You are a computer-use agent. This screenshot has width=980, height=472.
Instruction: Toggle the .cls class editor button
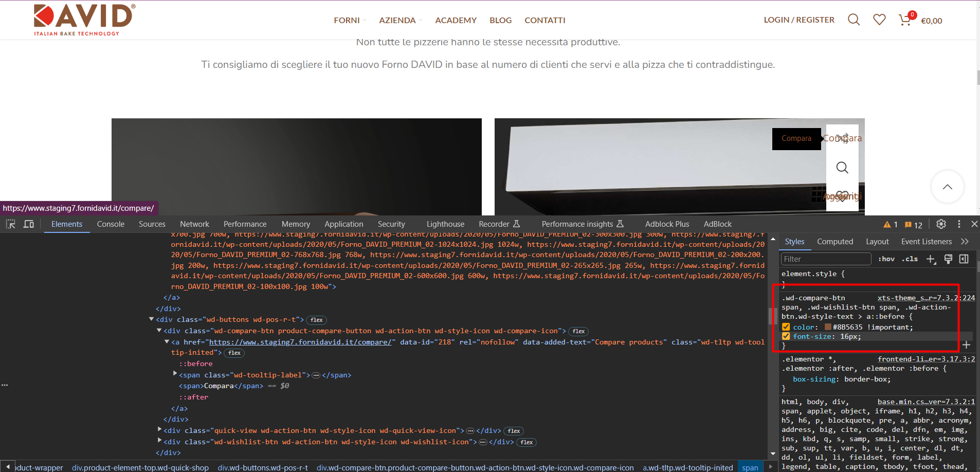coord(910,259)
